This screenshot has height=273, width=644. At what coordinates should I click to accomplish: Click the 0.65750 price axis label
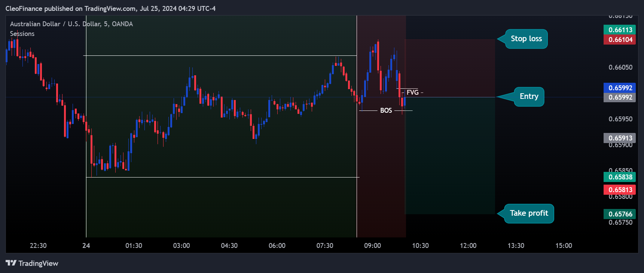(620, 222)
